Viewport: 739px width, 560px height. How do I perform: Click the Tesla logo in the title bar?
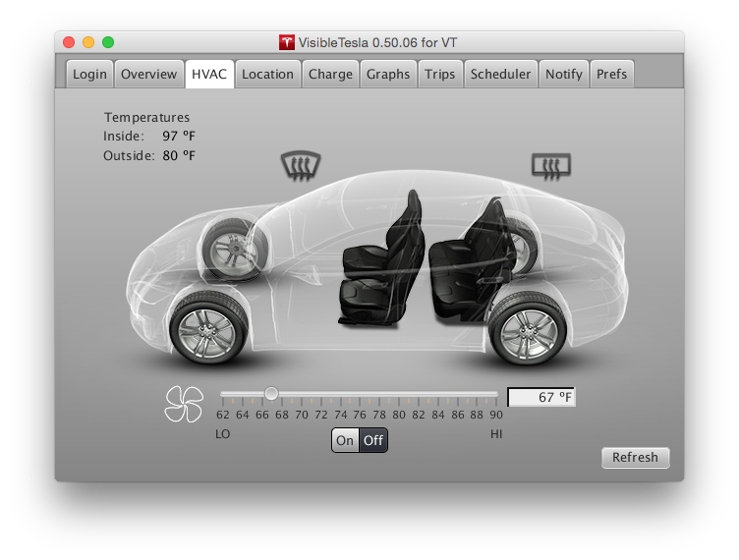287,42
